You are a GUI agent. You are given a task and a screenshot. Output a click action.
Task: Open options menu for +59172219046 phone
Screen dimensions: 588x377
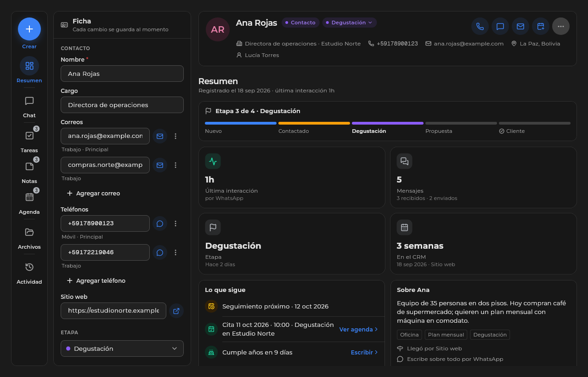(175, 252)
